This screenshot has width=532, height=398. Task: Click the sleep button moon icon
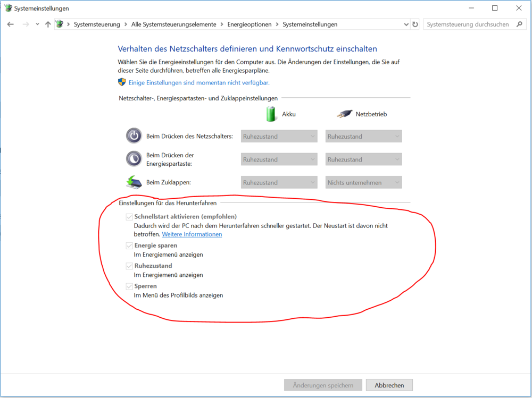tap(134, 159)
